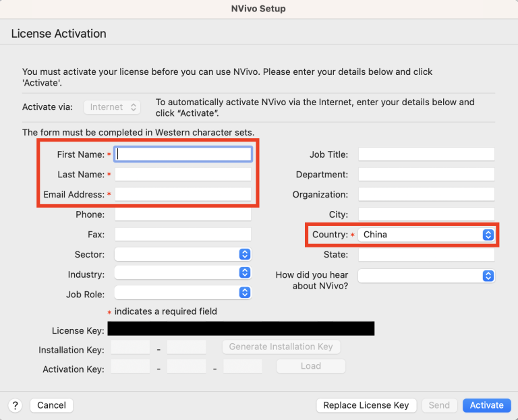Click the blacked-out License Key field
Image resolution: width=518 pixels, height=420 pixels.
point(241,329)
